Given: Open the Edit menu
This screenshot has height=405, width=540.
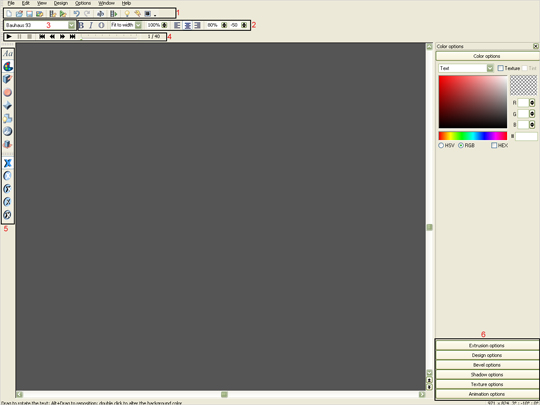Looking at the screenshot, I should (25, 3).
